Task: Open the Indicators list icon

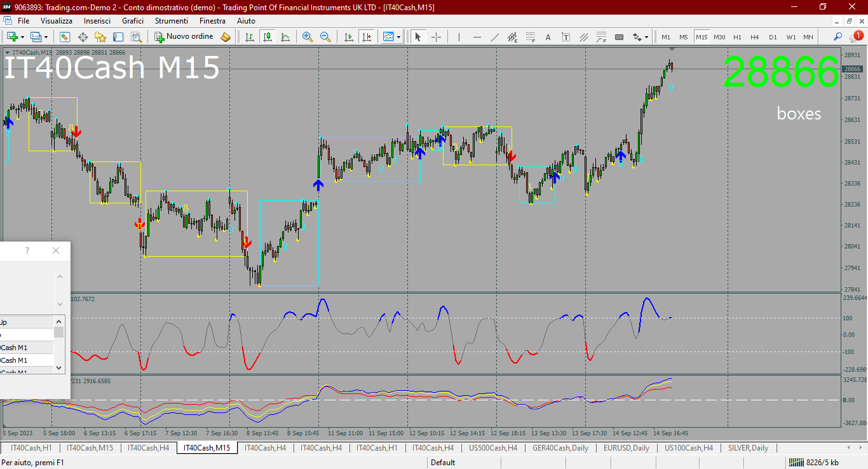Action: [x=388, y=37]
